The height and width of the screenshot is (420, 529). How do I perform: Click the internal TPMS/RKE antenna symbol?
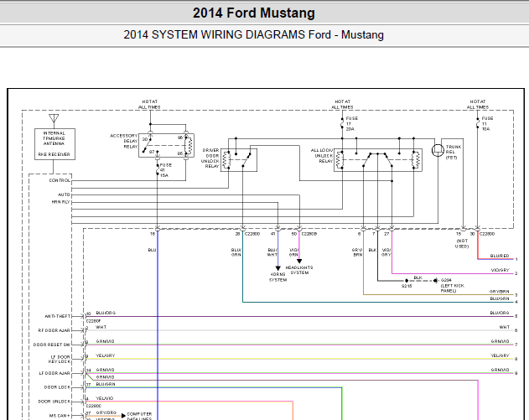(x=53, y=119)
